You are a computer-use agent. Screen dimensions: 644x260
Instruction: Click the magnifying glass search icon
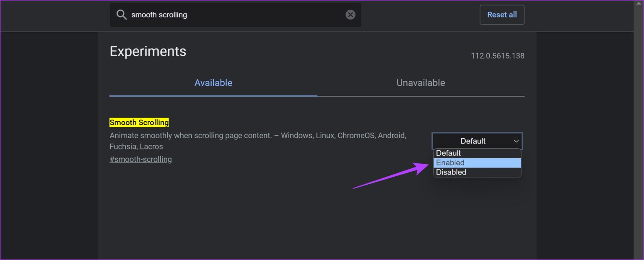(x=122, y=15)
